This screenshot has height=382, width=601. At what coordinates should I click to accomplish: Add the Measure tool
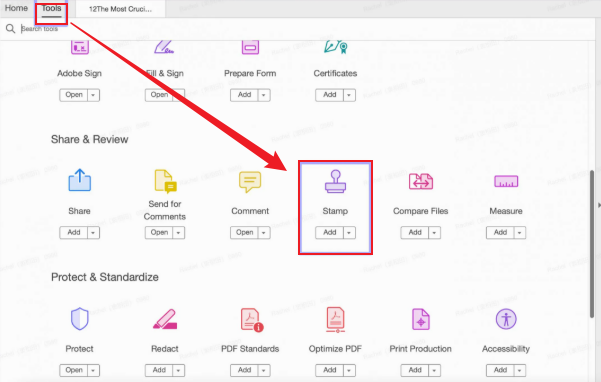tap(500, 233)
